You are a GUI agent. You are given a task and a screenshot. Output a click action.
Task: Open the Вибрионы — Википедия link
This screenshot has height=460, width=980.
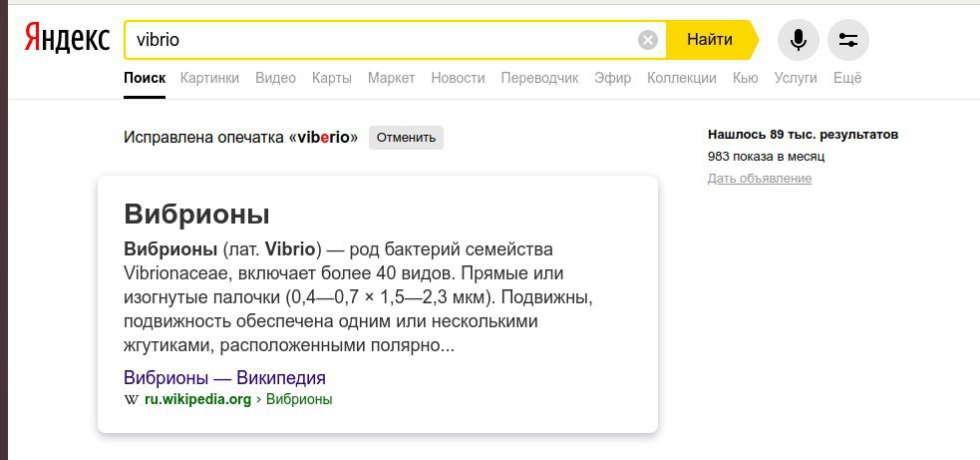point(224,378)
